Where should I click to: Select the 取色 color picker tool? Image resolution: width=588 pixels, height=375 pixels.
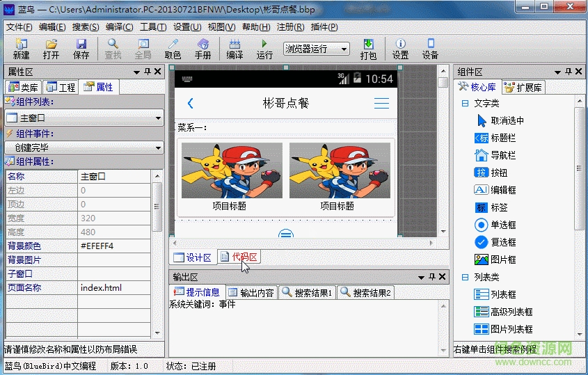point(173,49)
